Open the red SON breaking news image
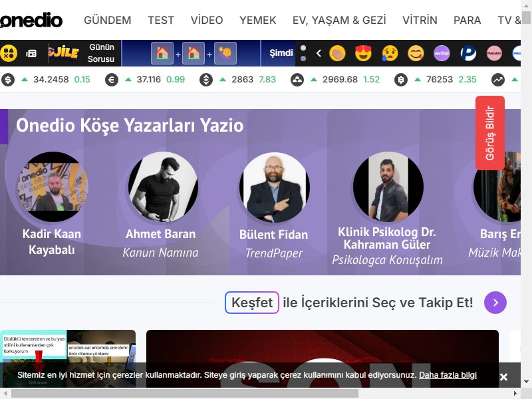Image resolution: width=532 pixels, height=399 pixels. pyautogui.click(x=323, y=358)
